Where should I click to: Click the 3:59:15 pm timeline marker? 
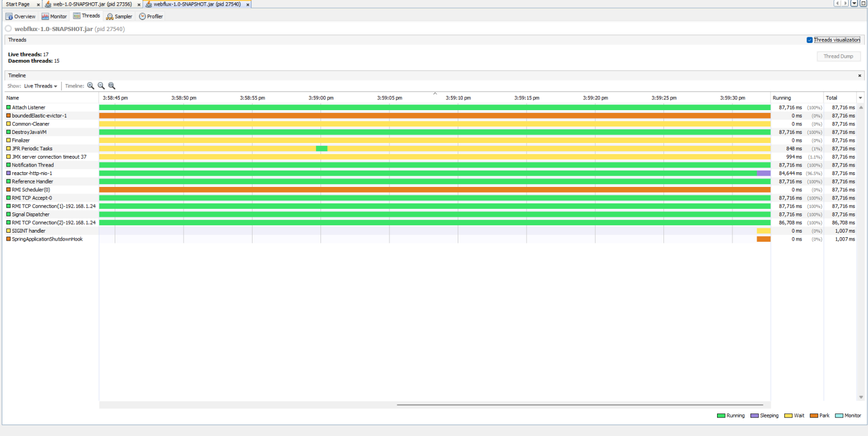[527, 98]
